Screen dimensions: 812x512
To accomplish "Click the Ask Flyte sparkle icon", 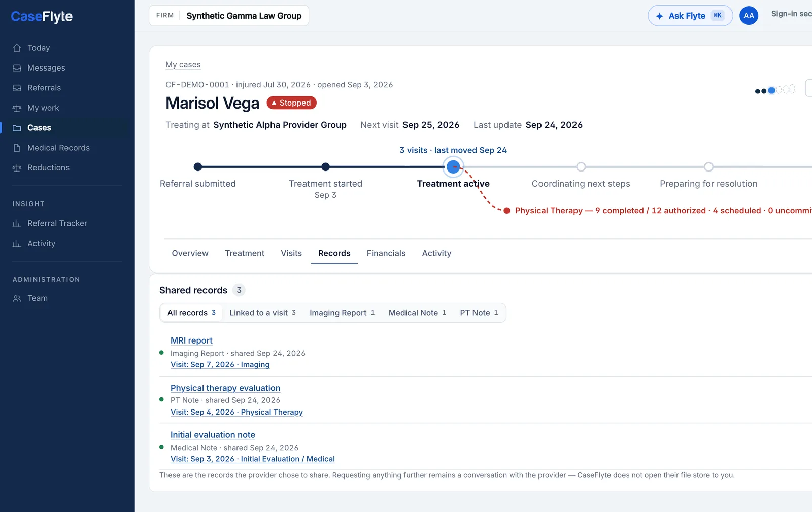I will [659, 16].
